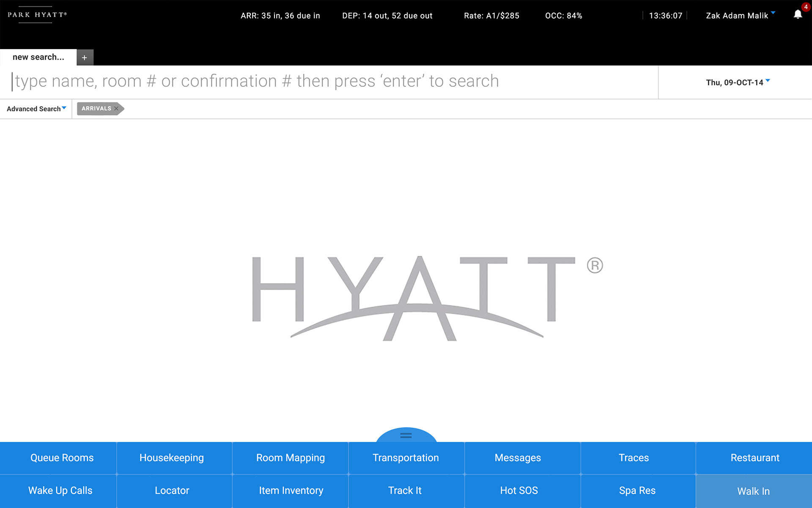The width and height of the screenshot is (812, 508).
Task: Open Spa Res
Action: click(x=638, y=491)
